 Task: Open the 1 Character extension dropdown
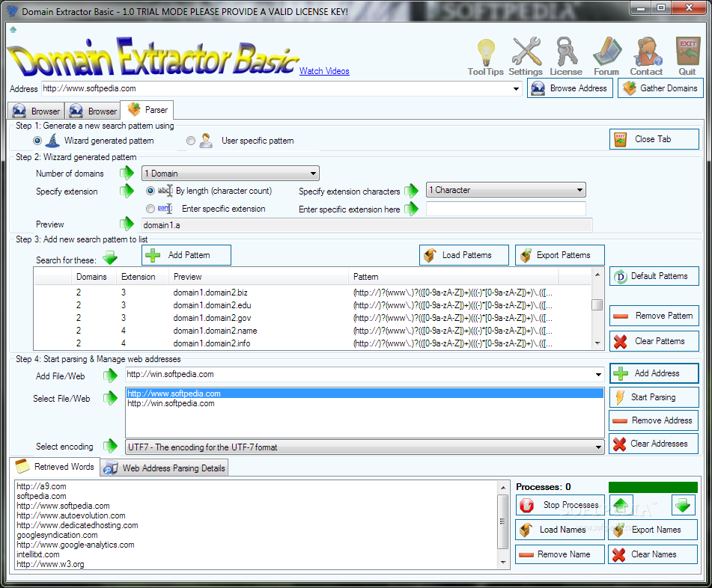[506, 190]
